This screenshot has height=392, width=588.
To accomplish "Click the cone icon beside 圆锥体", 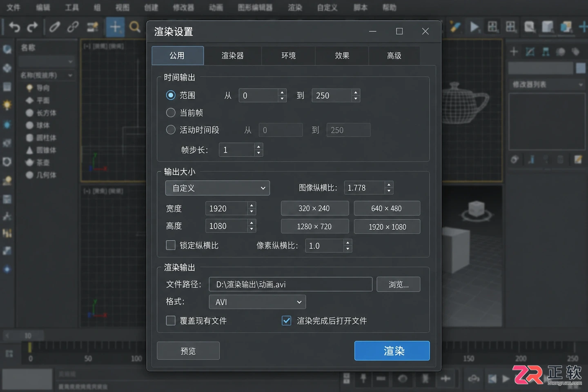I will point(29,150).
